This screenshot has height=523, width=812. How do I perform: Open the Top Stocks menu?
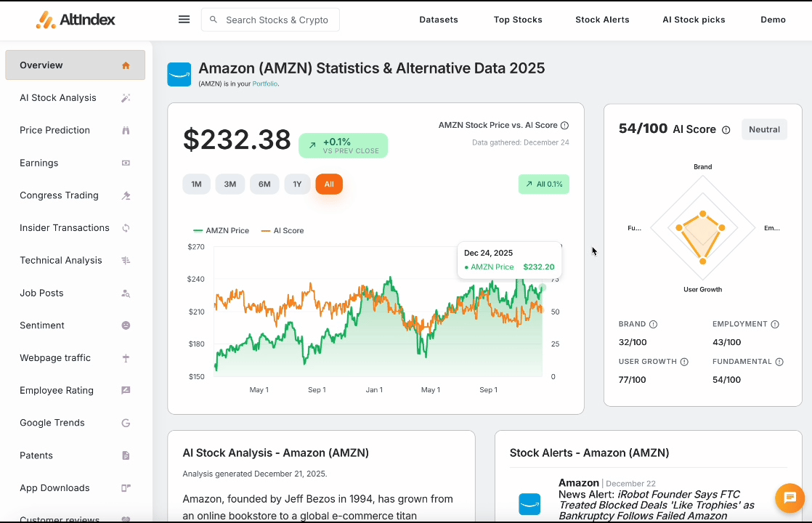click(518, 20)
